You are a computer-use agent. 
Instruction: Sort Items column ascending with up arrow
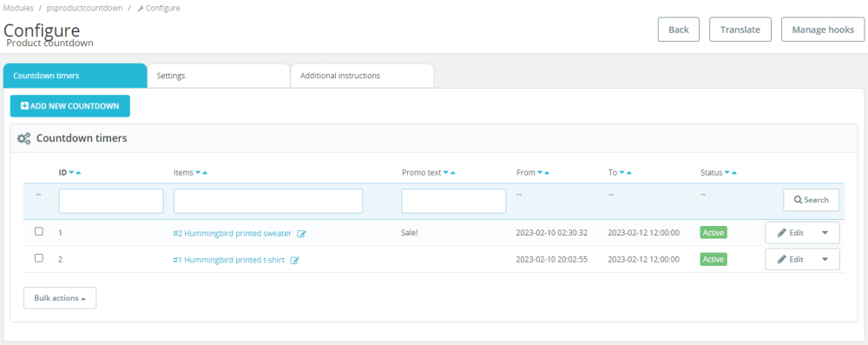coord(205,173)
